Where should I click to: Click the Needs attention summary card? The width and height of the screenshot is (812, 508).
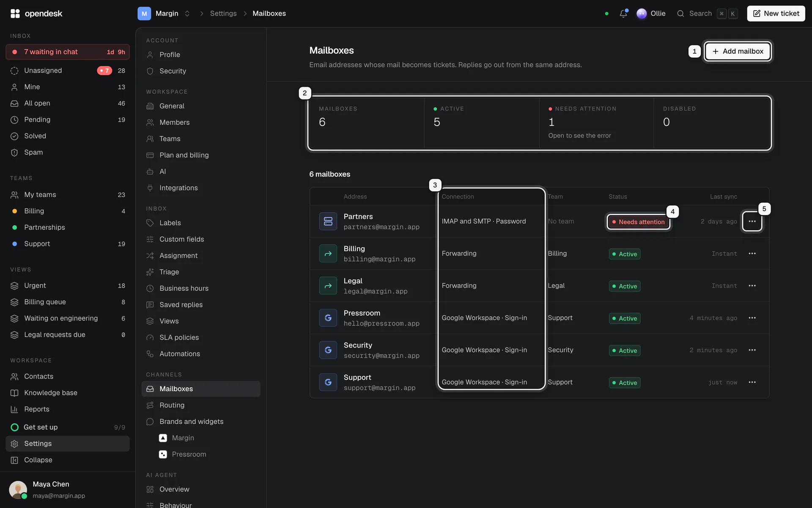point(596,123)
